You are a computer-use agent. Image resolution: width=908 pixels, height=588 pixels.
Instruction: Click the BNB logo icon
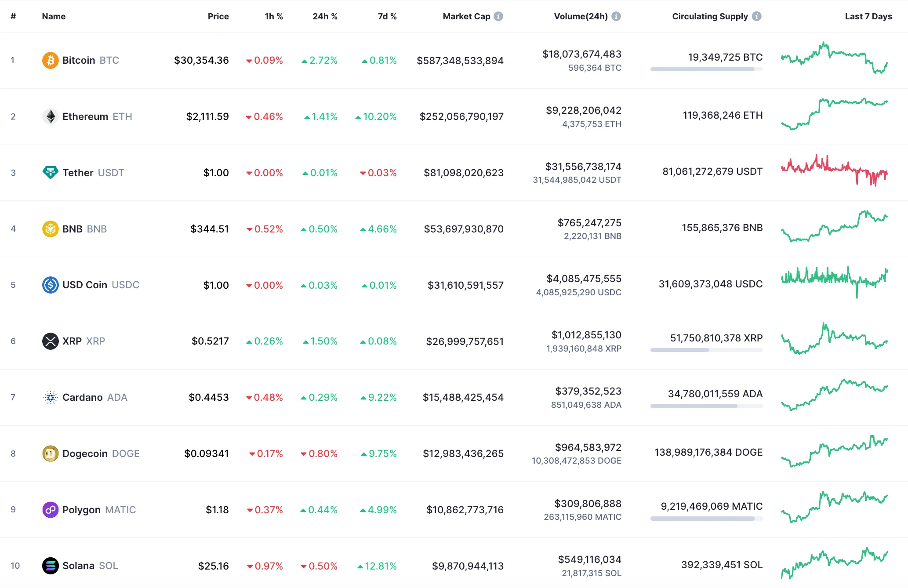pos(50,229)
